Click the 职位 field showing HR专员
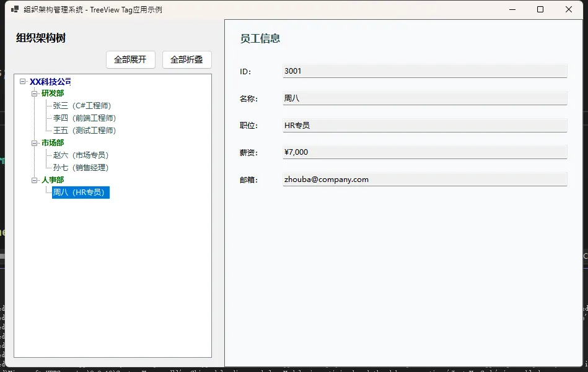 click(x=424, y=125)
